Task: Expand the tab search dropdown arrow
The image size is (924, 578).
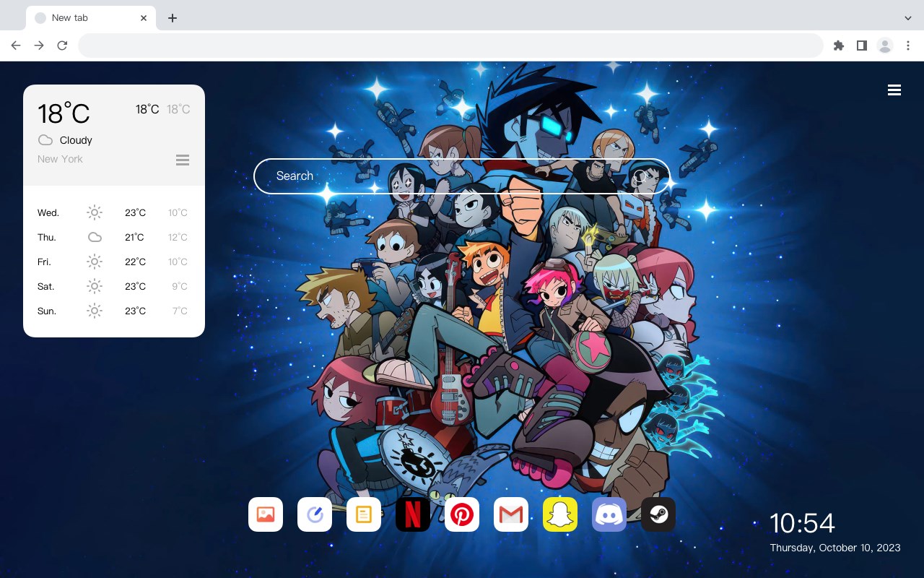Action: pyautogui.click(x=908, y=18)
